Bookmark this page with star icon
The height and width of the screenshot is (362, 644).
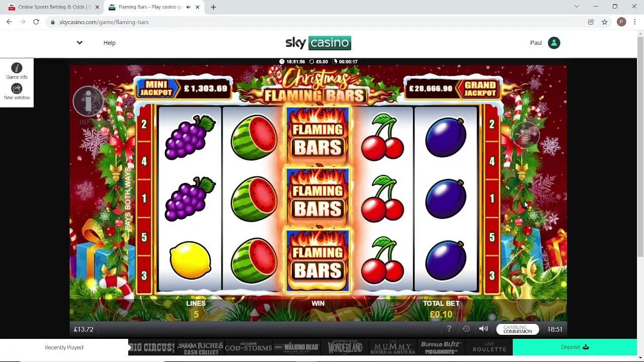604,22
